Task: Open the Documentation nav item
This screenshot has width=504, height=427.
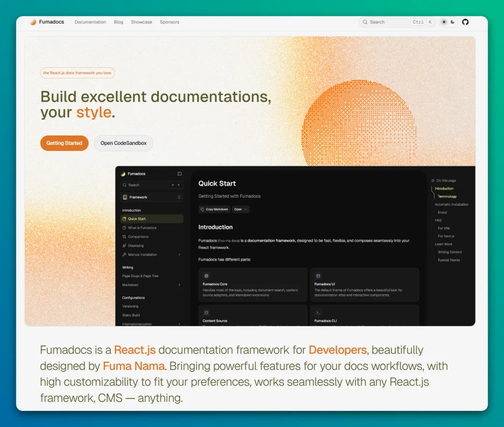Action: coord(90,22)
